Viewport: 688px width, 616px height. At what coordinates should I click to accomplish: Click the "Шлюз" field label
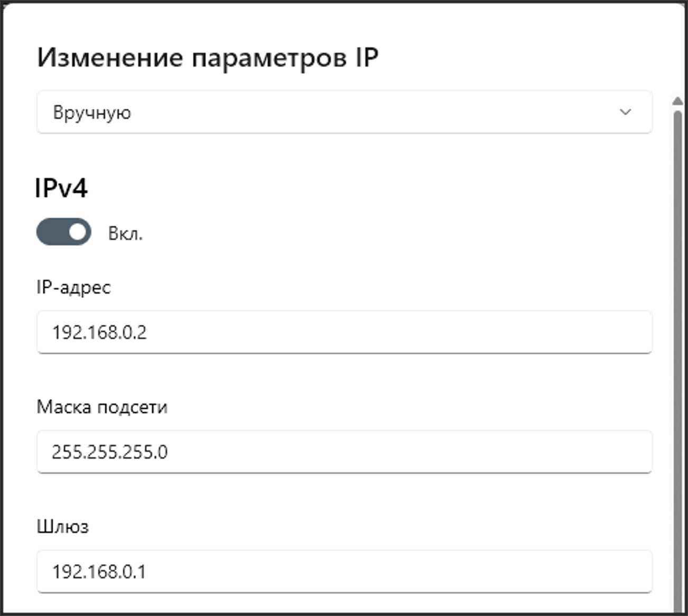coord(62,527)
